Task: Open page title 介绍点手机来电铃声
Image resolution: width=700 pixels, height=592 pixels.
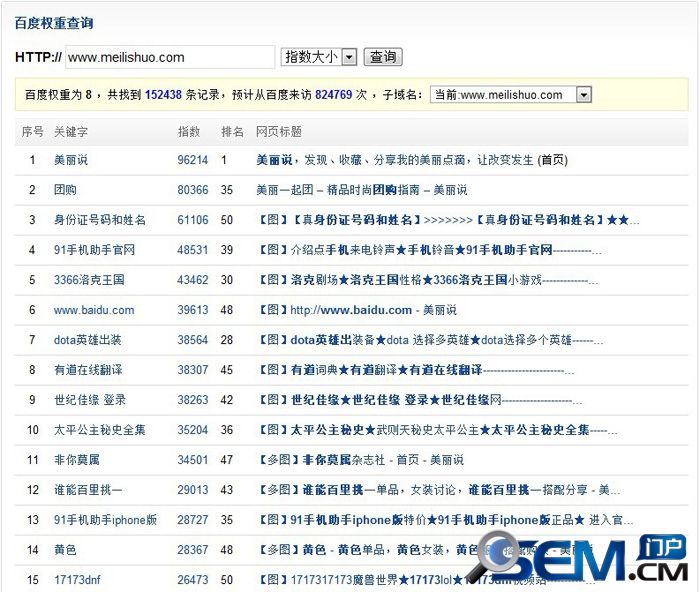Action: tap(429, 250)
